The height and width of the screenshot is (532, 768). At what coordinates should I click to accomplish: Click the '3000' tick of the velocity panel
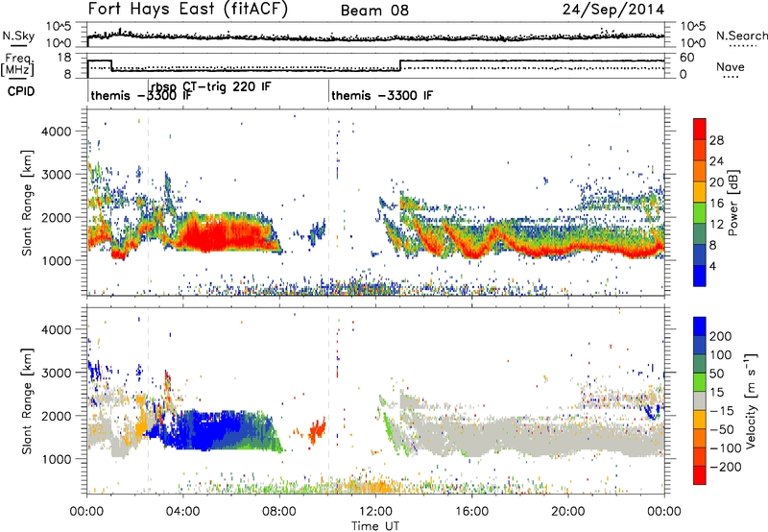tap(57, 373)
